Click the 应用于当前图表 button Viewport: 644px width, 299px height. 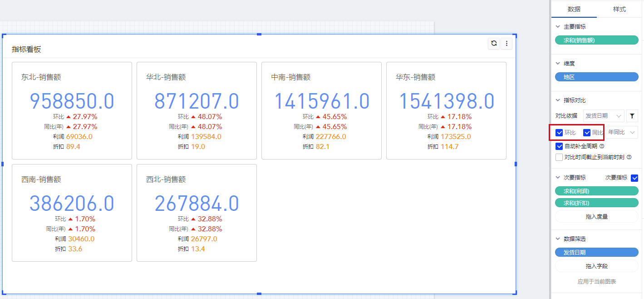pyautogui.click(x=596, y=282)
